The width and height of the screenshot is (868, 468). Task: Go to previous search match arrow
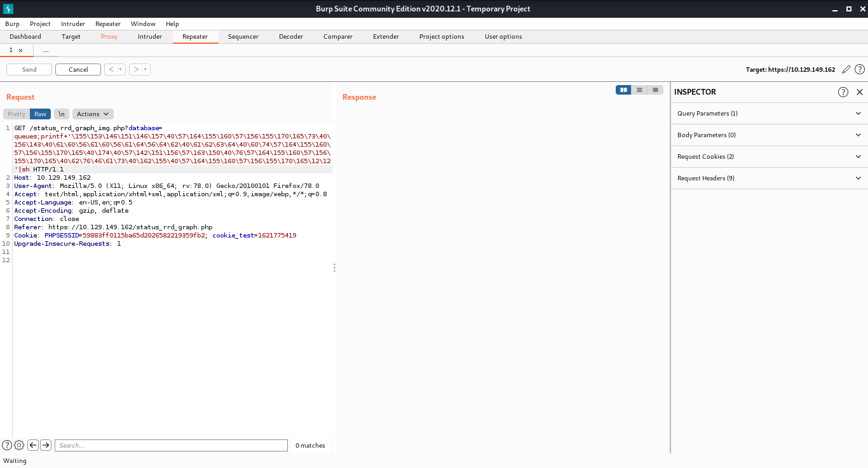click(x=33, y=445)
